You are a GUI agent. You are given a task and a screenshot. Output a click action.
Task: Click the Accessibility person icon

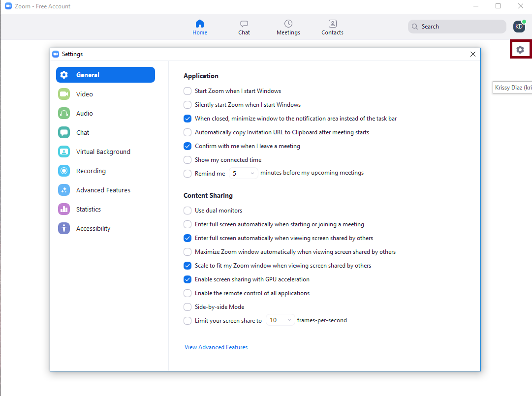[64, 228]
